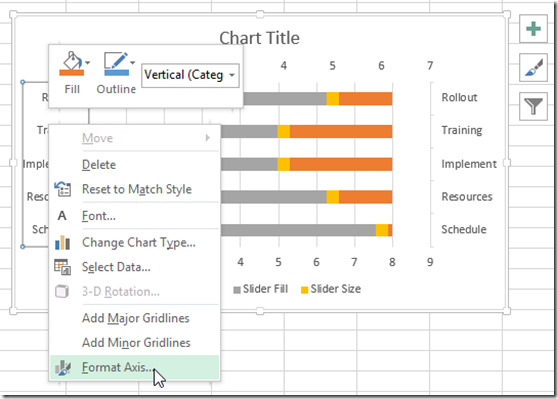
Task: Expand the Outline color dropdown arrow
Action: (x=133, y=63)
